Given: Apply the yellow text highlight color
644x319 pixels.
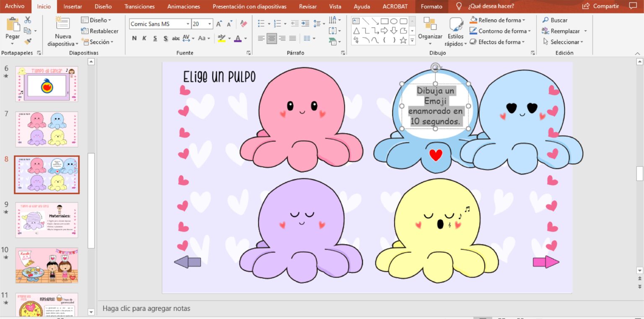Looking at the screenshot, I should [x=221, y=39].
